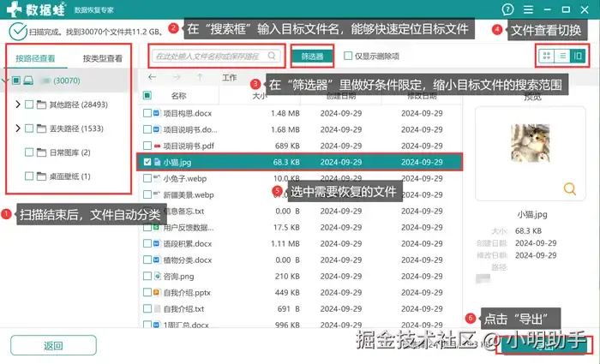Click the drive icon for root (30070)
600x364 pixels.
(x=28, y=81)
